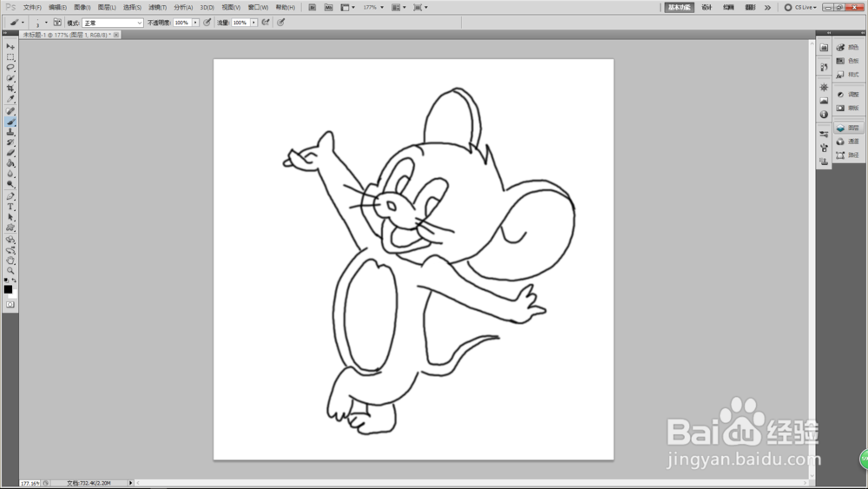The image size is (868, 489).
Task: Select the Dodge tool
Action: pos(10,184)
